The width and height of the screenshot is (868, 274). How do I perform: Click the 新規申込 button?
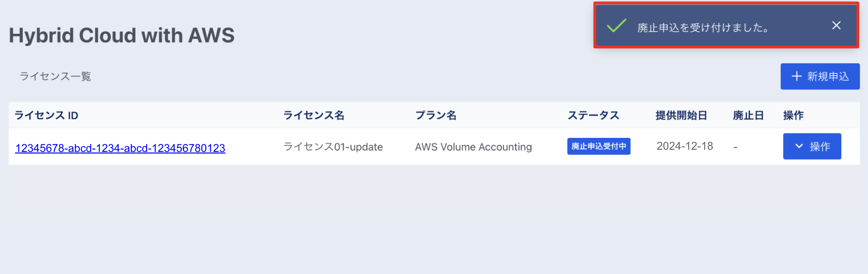pos(820,76)
